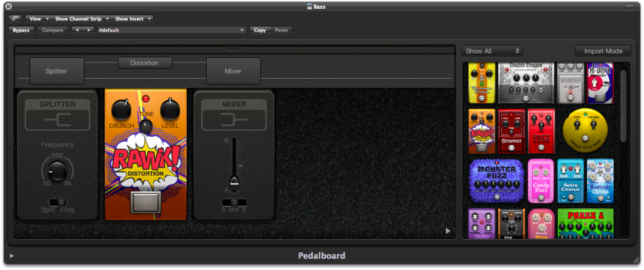Pick the Vintage Drive yellow pedal in browser

pos(482,82)
